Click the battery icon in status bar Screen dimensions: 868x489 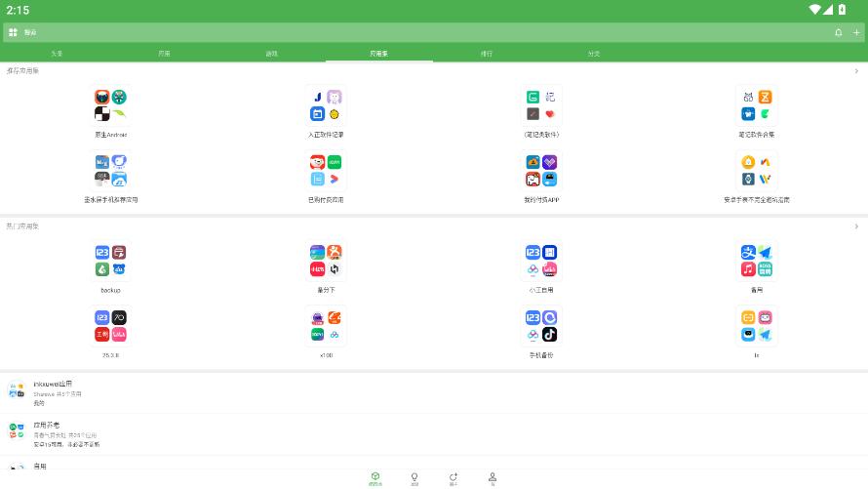[842, 10]
